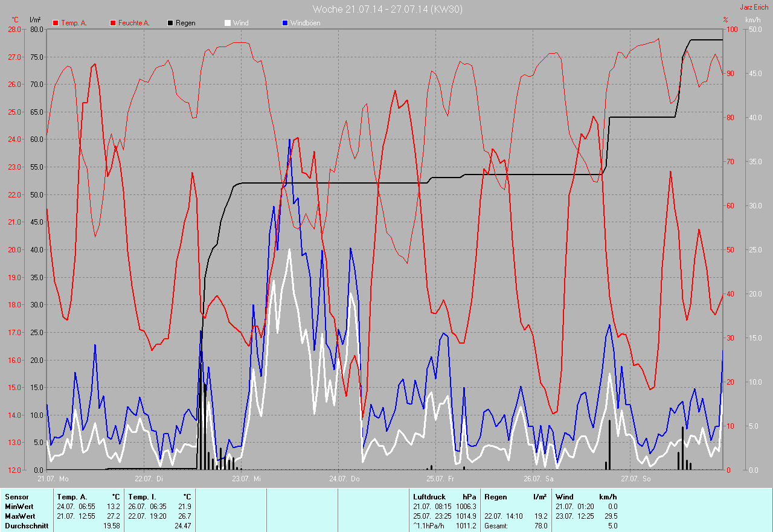Click the blue Windböen legend swatch
Image resolution: width=773 pixels, height=532 pixels.
pos(284,23)
